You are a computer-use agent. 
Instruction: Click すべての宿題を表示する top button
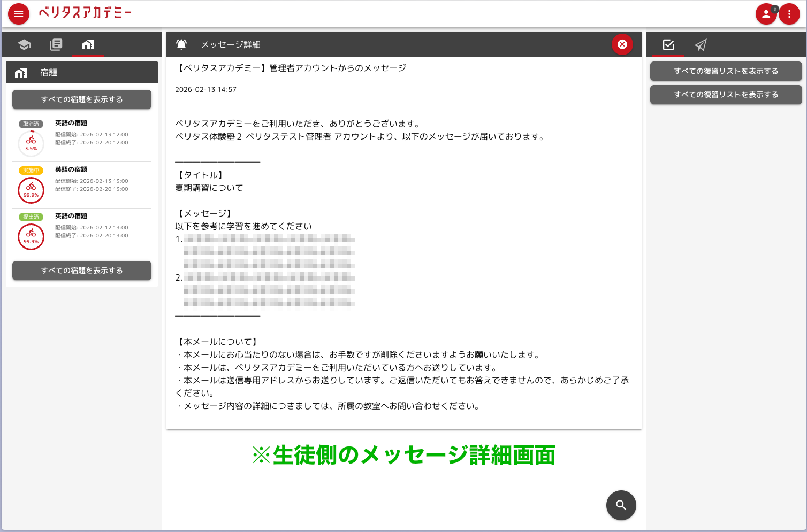(x=81, y=99)
